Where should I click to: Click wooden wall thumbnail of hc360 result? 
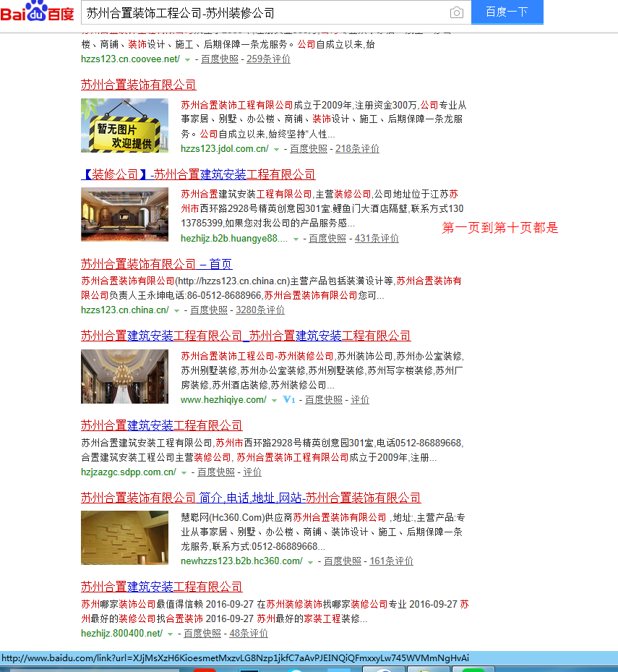pos(124,537)
